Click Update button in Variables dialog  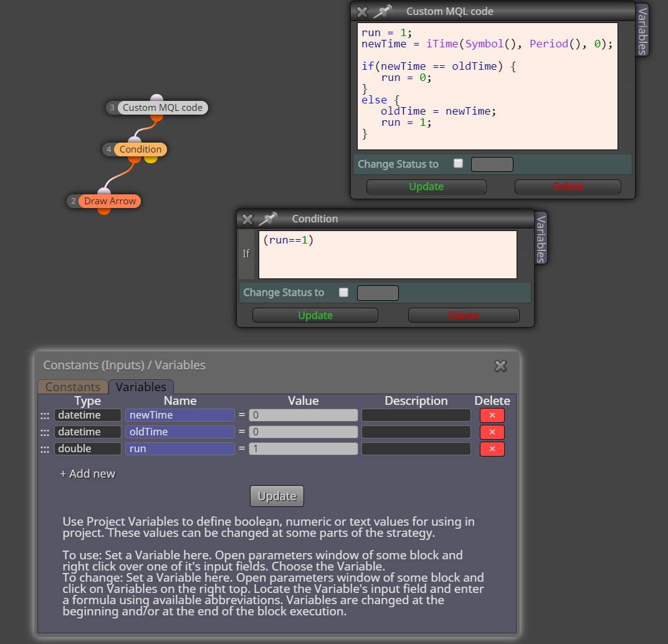[277, 496]
